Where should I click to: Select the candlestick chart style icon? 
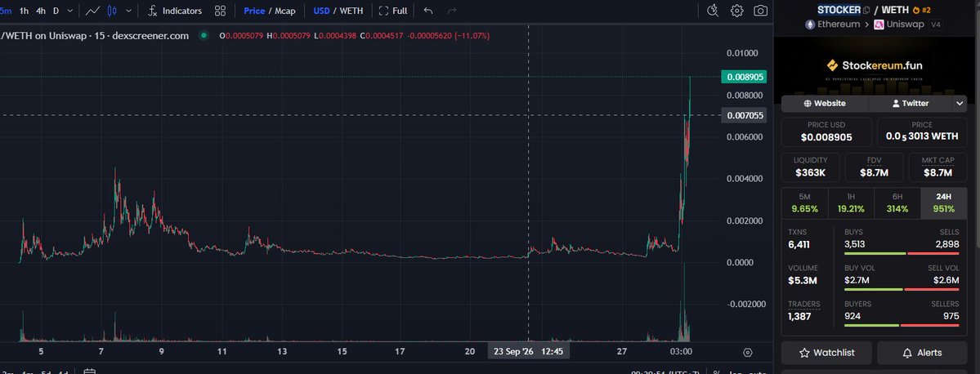coord(113,11)
